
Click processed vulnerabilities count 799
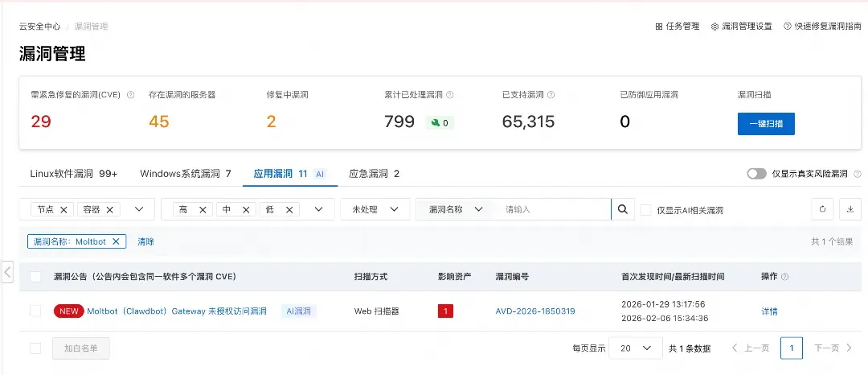pos(399,122)
